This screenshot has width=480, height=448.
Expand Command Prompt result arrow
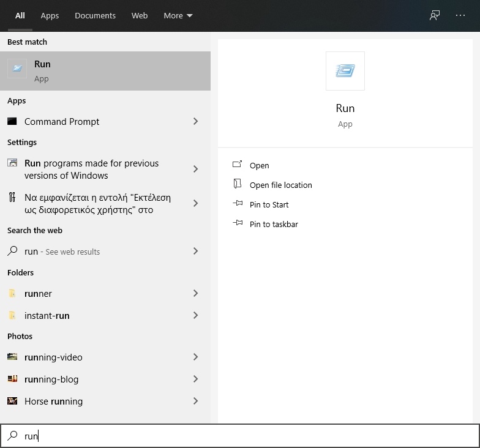(x=196, y=121)
